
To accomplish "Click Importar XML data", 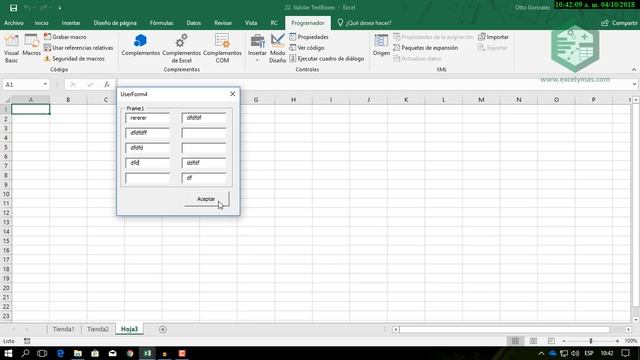I will [493, 37].
